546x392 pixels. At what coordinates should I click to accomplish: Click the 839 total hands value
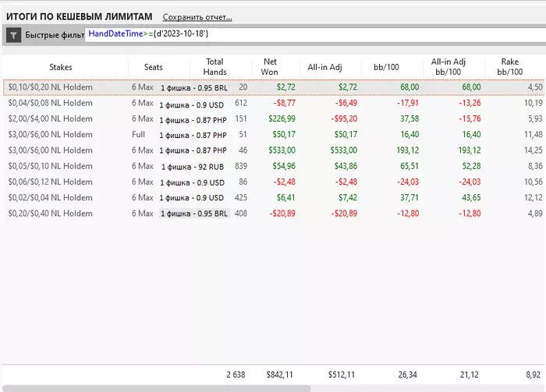241,166
